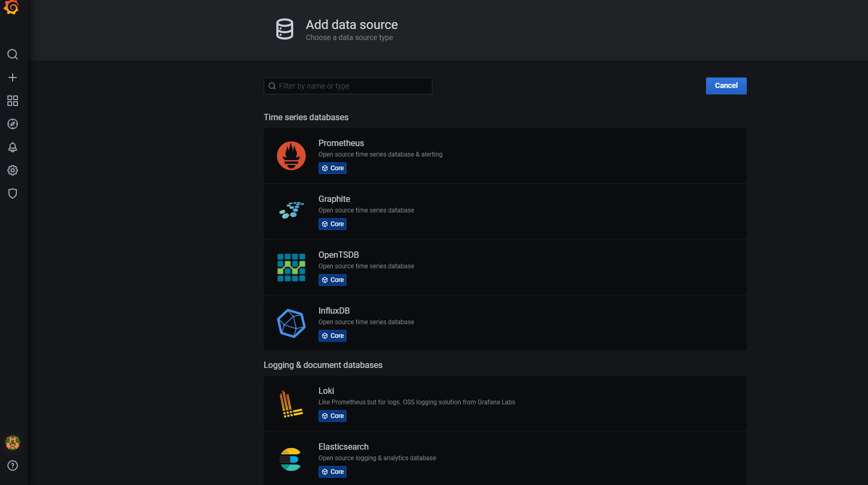Click 'Open source time series database & alerting' text
This screenshot has height=485, width=868.
pos(380,154)
